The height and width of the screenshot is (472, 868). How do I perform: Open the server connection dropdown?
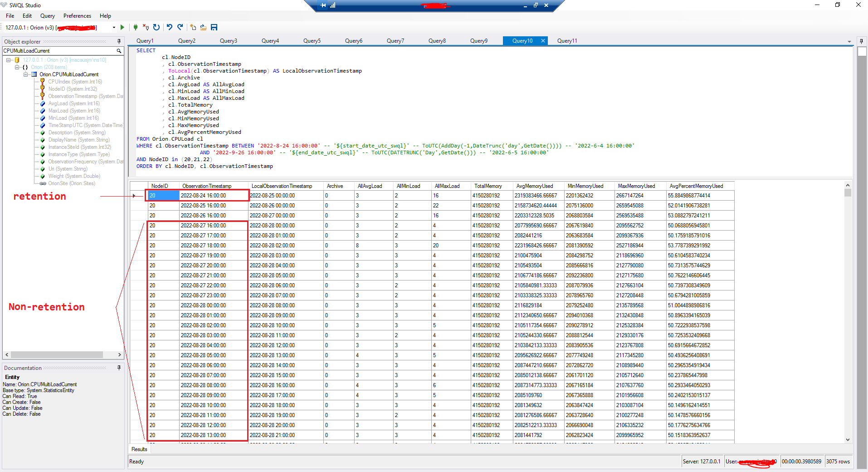(x=114, y=28)
